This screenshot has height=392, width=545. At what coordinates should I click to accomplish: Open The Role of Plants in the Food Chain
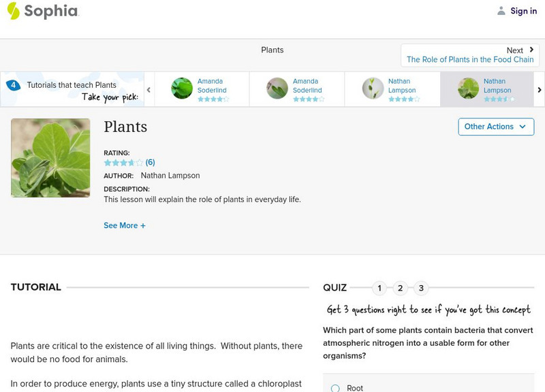coord(469,59)
